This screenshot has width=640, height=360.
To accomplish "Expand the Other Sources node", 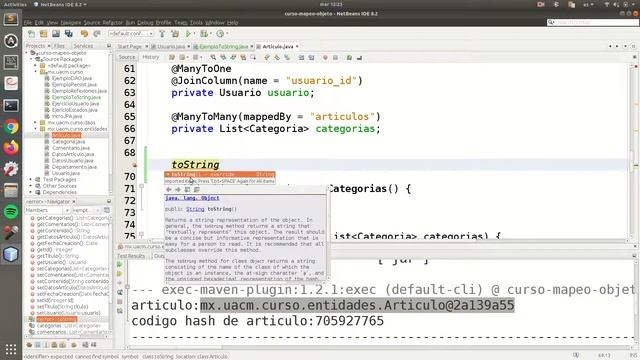I will tap(31, 186).
